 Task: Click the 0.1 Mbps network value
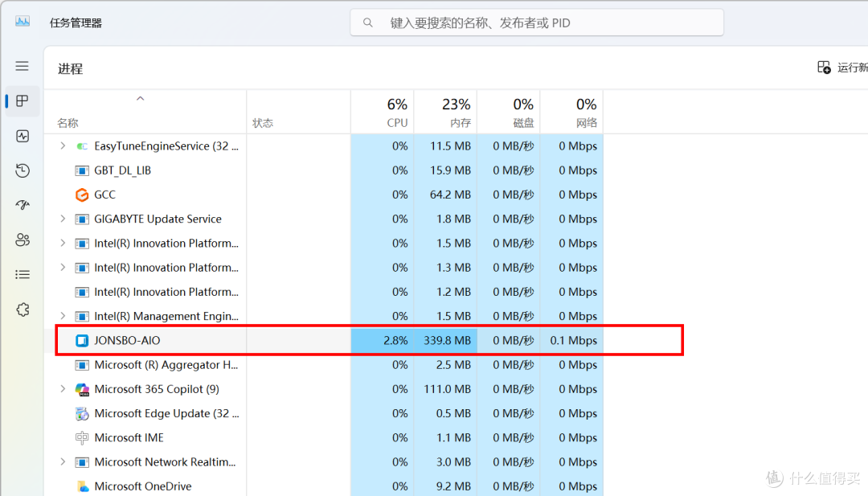point(574,340)
